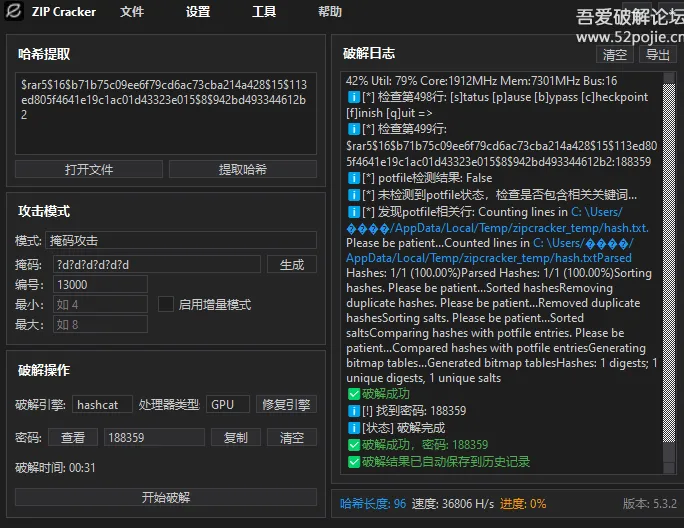Open the 文件 menu
684x529 pixels.
pyautogui.click(x=132, y=12)
